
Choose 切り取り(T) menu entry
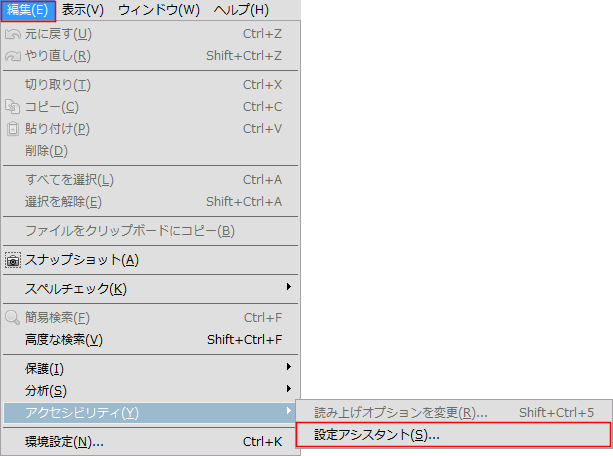tap(151, 84)
